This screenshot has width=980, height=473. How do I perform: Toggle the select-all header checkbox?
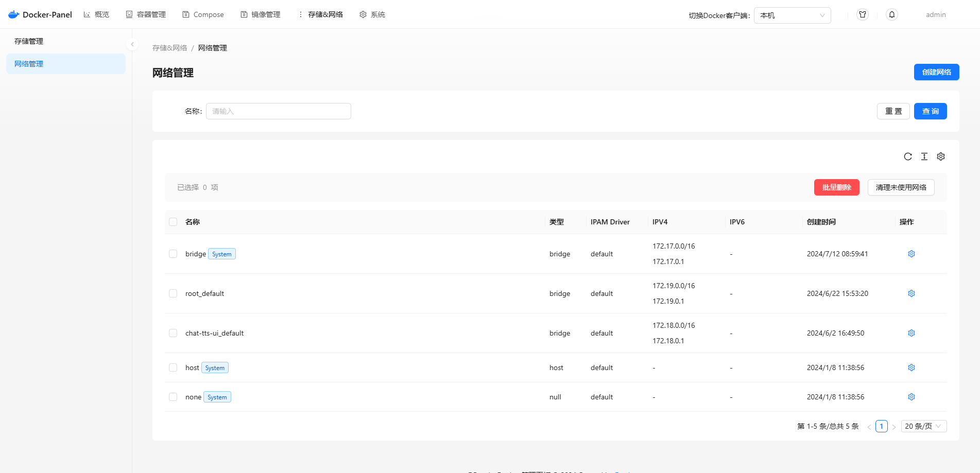[x=173, y=222]
